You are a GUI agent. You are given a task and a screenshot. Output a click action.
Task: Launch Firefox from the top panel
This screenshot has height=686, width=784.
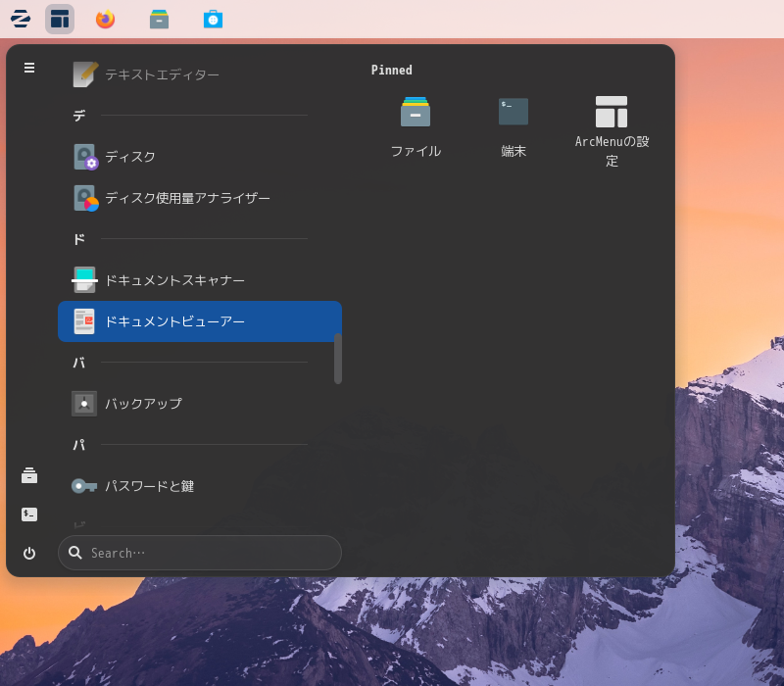105,19
